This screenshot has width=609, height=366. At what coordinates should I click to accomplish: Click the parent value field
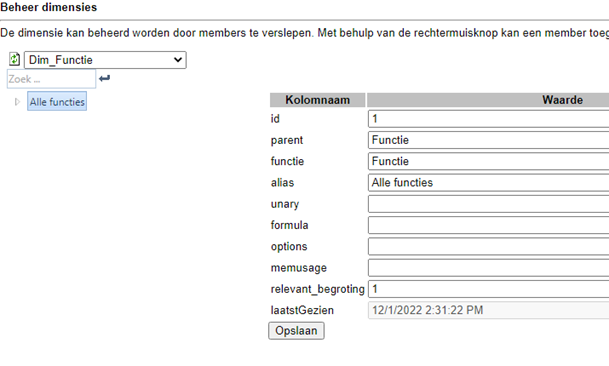489,140
